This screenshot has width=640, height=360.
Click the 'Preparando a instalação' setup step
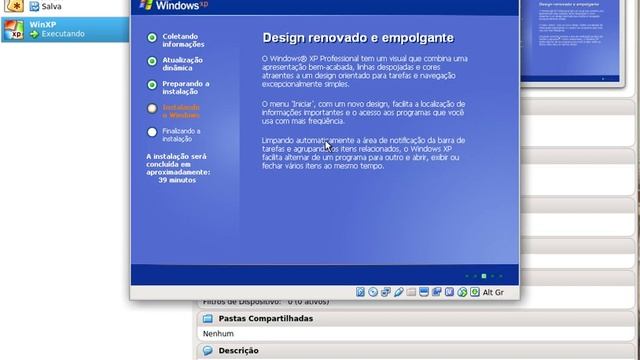(186, 88)
